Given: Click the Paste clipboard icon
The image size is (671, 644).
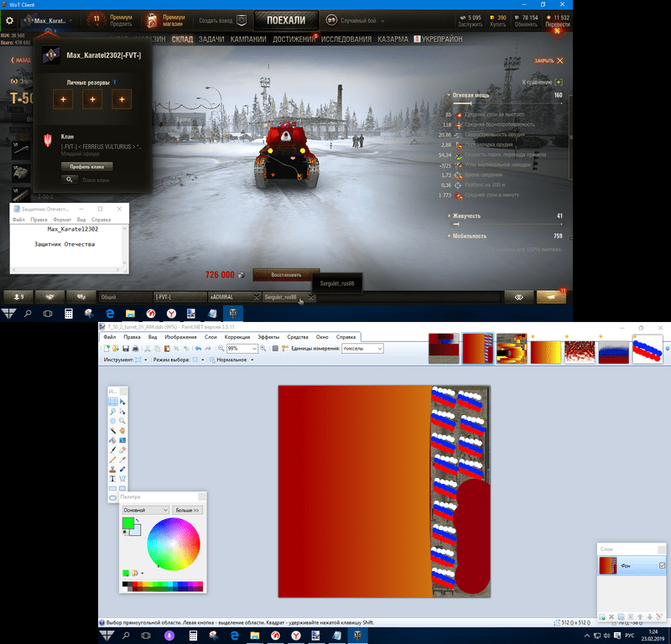Looking at the screenshot, I should tap(167, 349).
